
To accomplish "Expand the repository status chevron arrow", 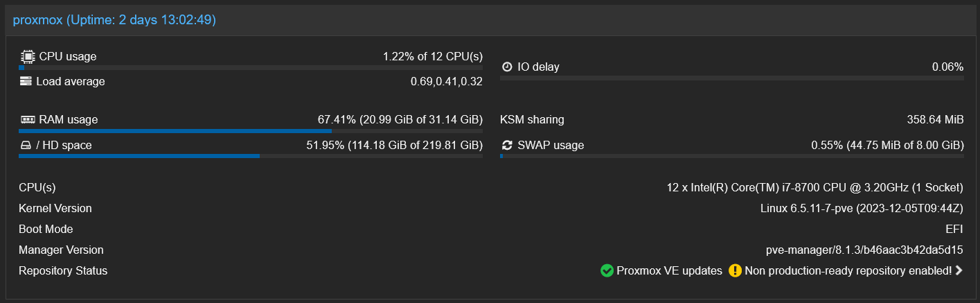I will click(959, 270).
